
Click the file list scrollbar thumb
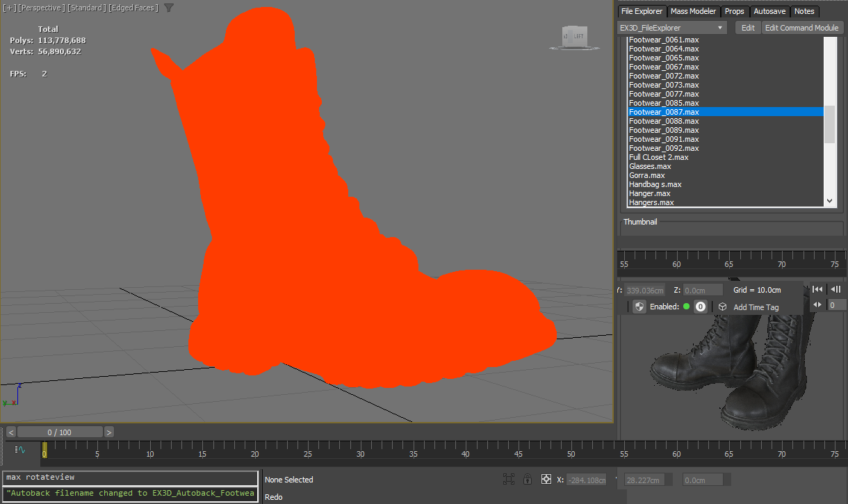[x=829, y=124]
